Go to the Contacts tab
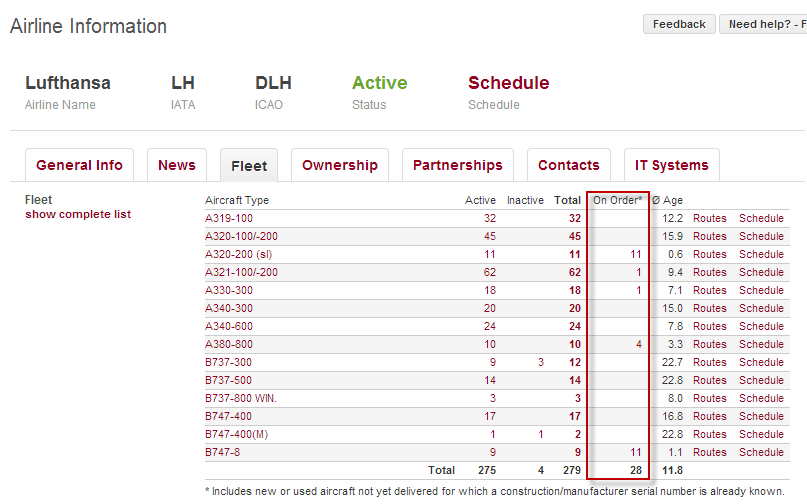The width and height of the screenshot is (807, 504). coord(568,165)
